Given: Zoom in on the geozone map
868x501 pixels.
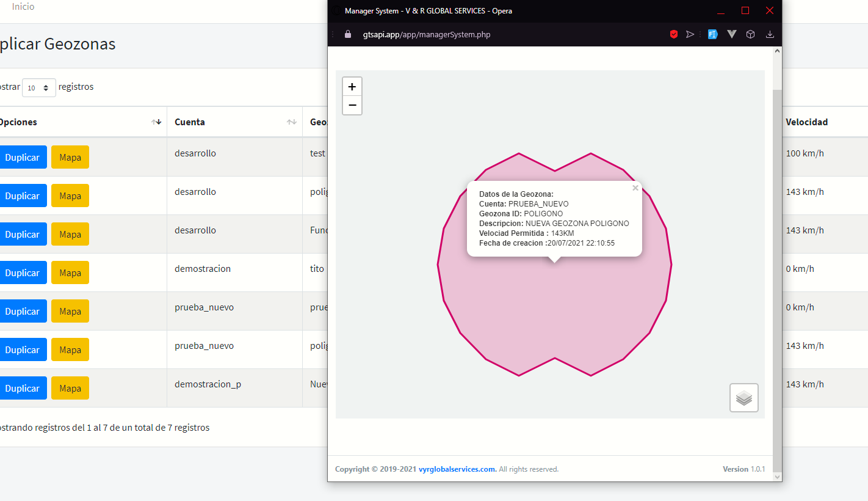Looking at the screenshot, I should coord(352,87).
